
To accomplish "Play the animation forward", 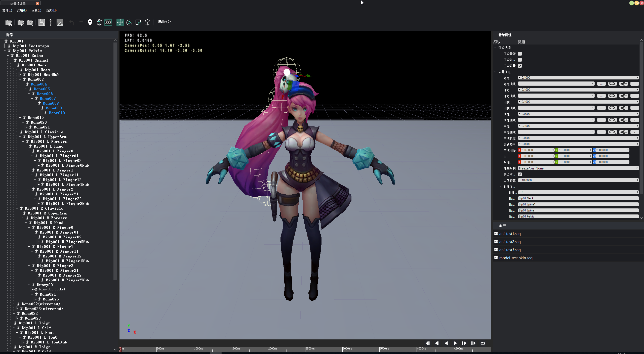I will point(455,343).
